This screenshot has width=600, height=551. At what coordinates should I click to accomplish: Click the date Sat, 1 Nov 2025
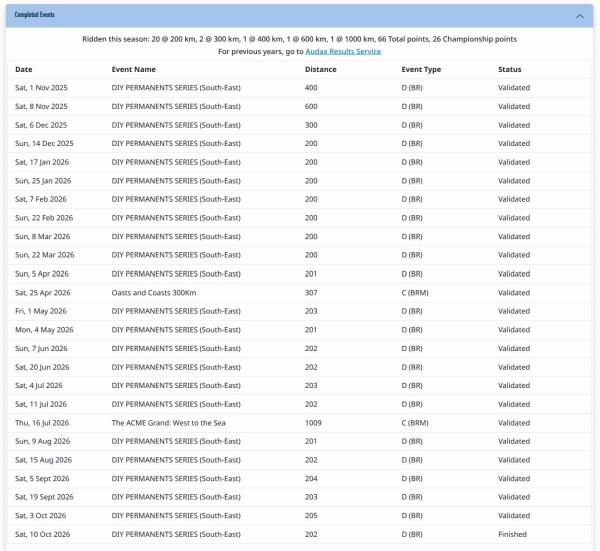41,88
